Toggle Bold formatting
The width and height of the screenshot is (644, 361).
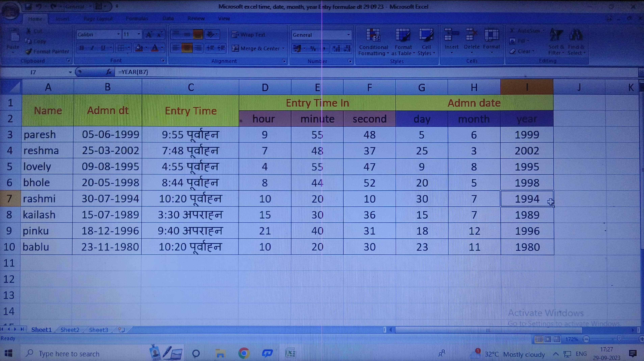[82, 48]
